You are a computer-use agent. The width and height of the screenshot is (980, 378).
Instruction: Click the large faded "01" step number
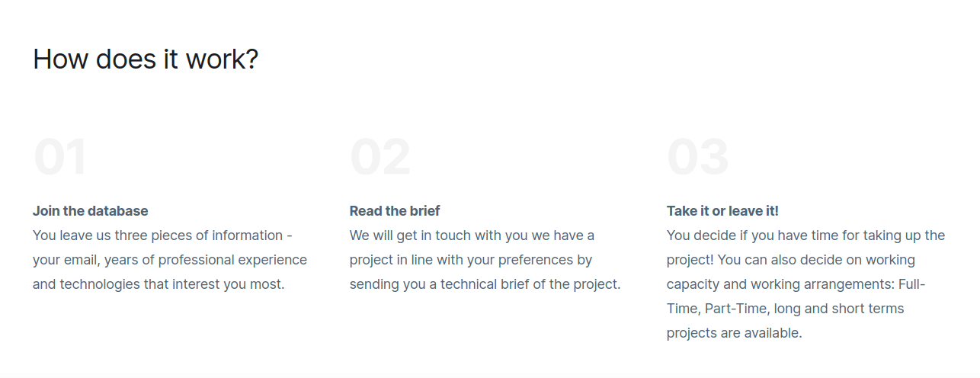click(60, 157)
